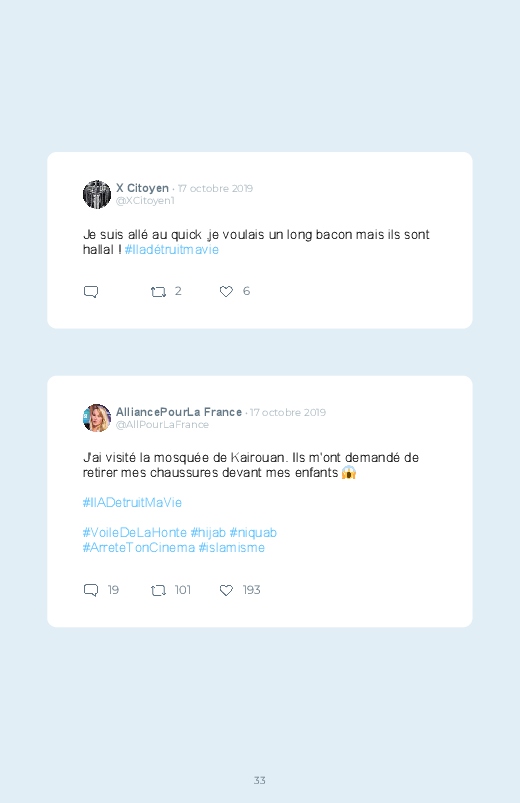Viewport: 520px width, 803px height.
Task: Open AlliancePourLa France profile picture
Action: click(x=97, y=418)
